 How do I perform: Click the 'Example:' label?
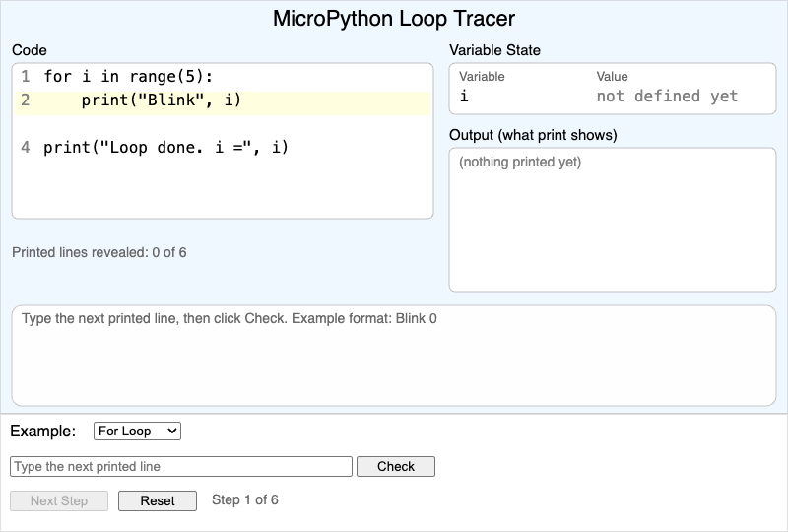tap(42, 431)
